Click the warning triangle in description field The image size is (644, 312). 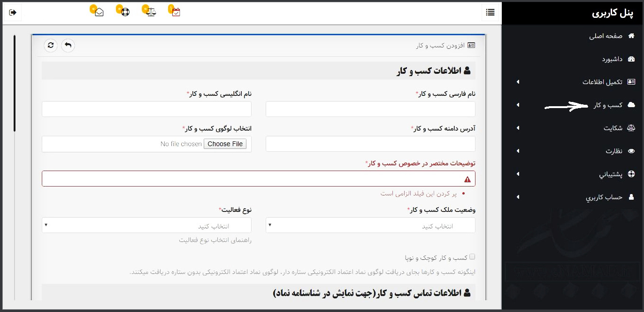click(x=467, y=179)
